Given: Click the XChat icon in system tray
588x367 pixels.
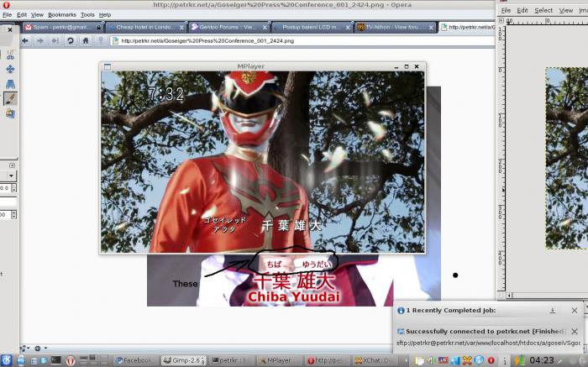Looking at the screenshot, I should [x=467, y=360].
